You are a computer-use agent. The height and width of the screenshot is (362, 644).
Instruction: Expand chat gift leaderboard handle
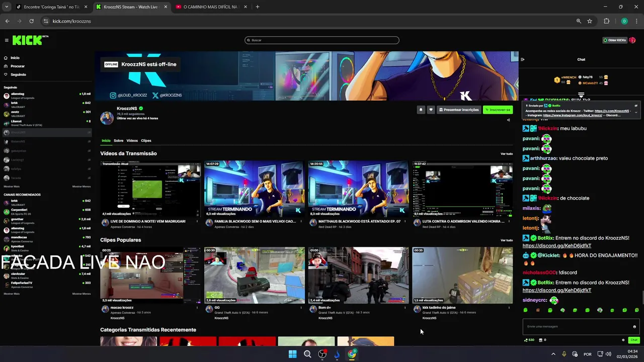[x=581, y=95]
